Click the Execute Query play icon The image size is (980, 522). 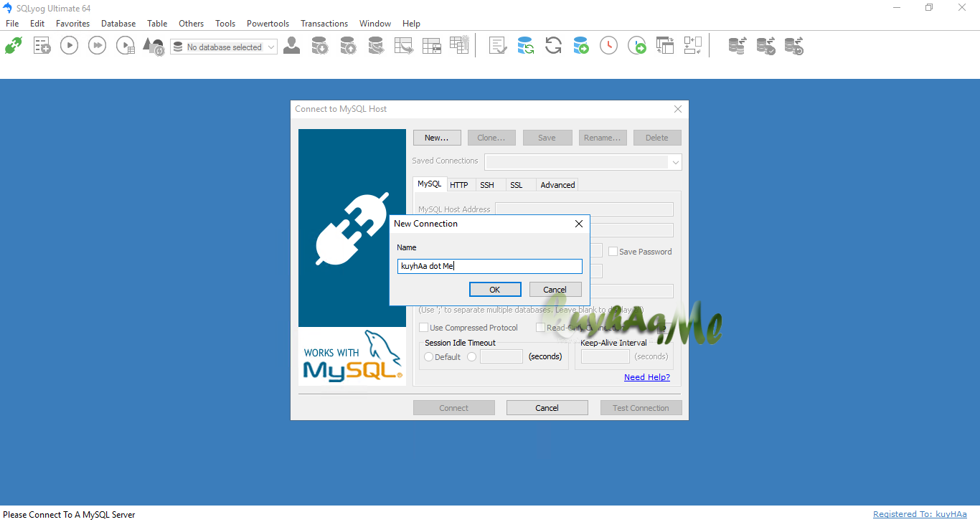[x=69, y=46]
